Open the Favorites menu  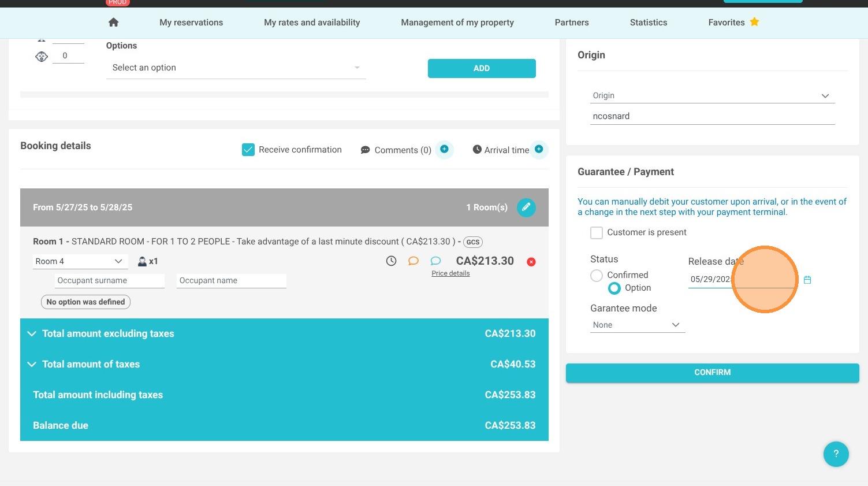727,23
